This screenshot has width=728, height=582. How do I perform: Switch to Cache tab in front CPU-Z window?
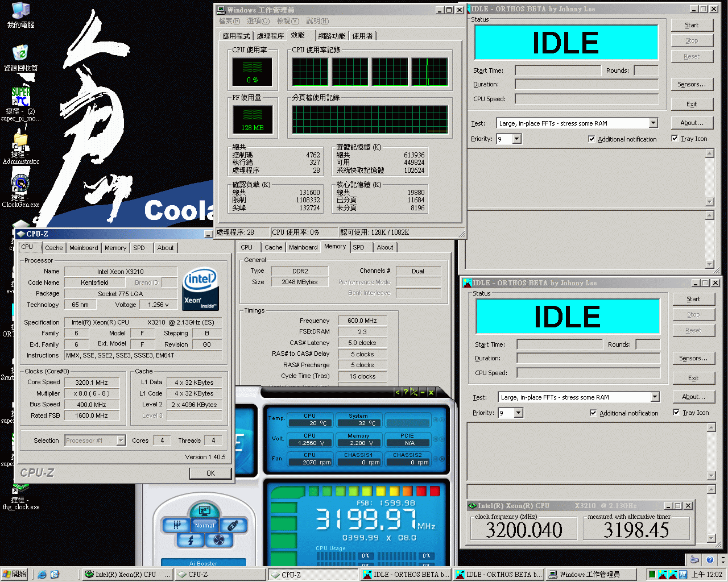(x=54, y=248)
